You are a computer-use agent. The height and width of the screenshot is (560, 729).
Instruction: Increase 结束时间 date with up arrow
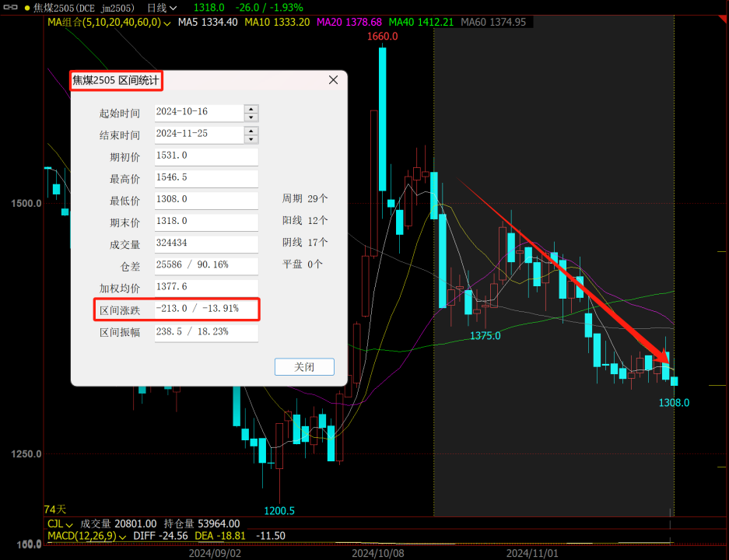(251, 131)
